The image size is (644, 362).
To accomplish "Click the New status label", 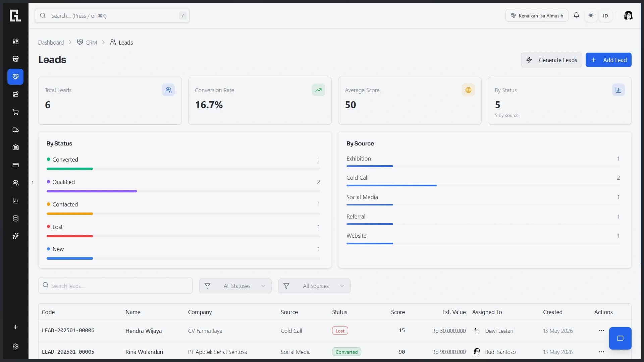I will (58, 249).
